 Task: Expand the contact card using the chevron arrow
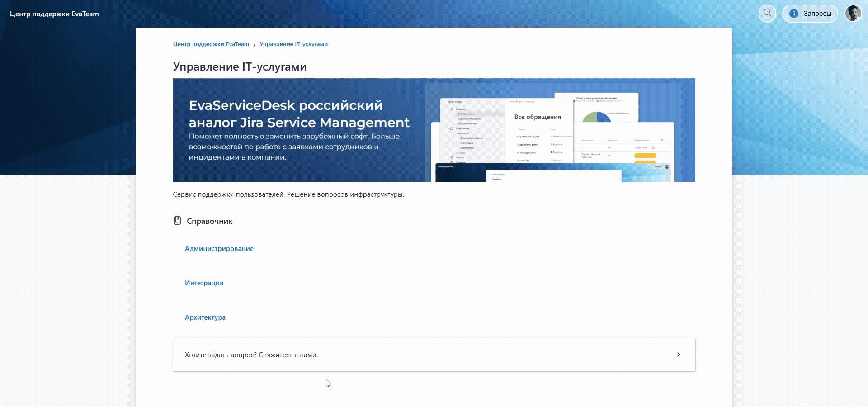pyautogui.click(x=678, y=355)
